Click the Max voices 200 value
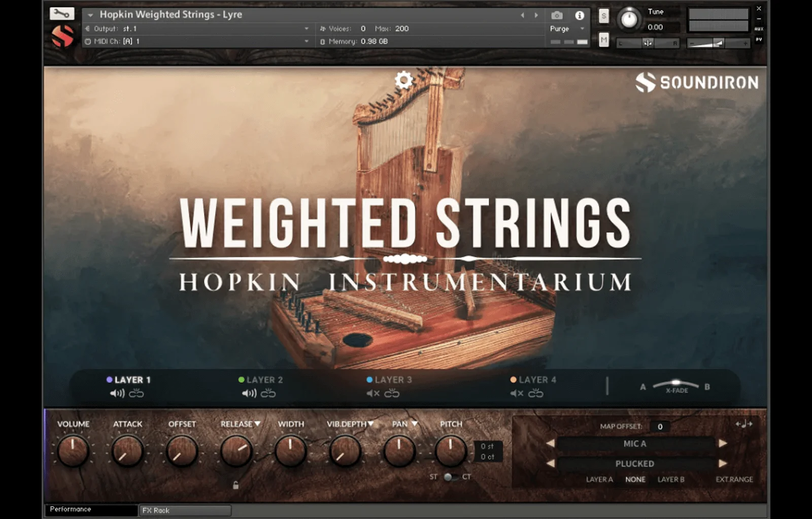The height and width of the screenshot is (519, 812). pyautogui.click(x=402, y=28)
